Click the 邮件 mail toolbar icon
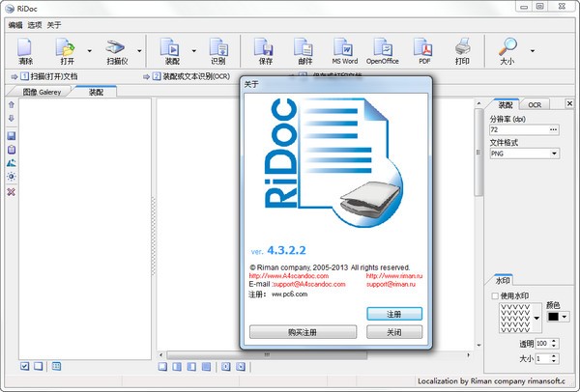This screenshot has width=580, height=392. 304,48
